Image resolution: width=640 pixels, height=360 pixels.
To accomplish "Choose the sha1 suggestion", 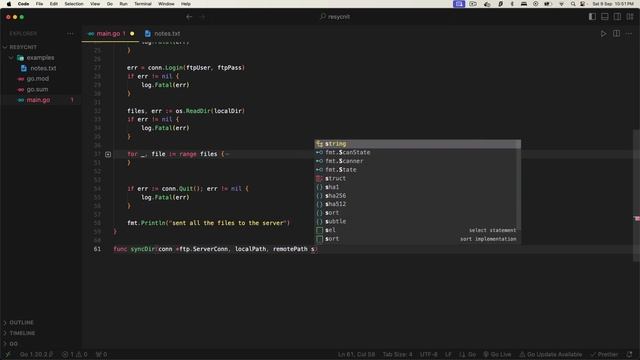I will [416, 187].
